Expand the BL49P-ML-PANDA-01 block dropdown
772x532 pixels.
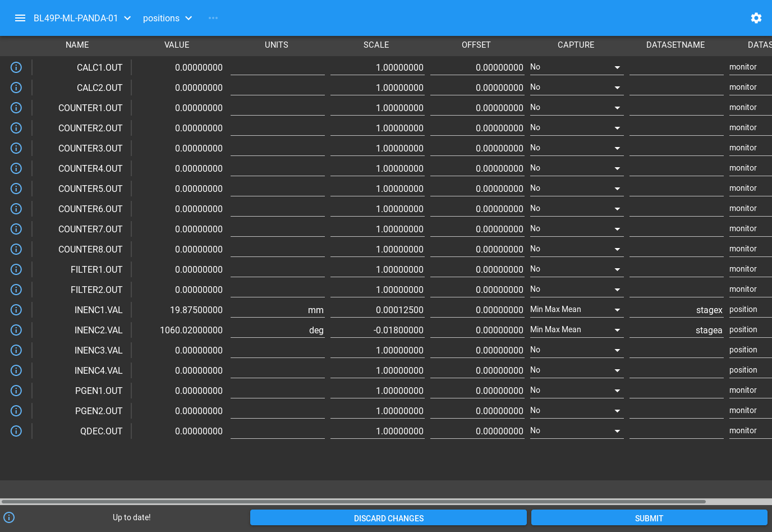coord(127,18)
